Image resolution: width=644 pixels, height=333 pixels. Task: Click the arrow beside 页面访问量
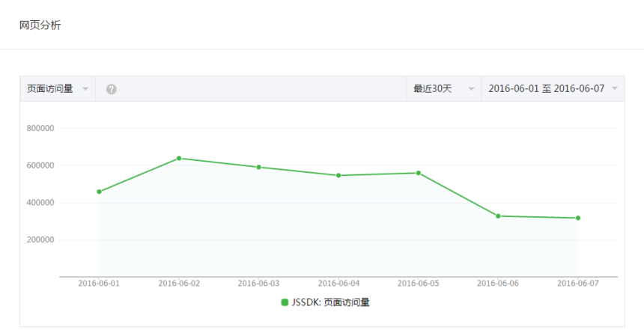(x=85, y=89)
